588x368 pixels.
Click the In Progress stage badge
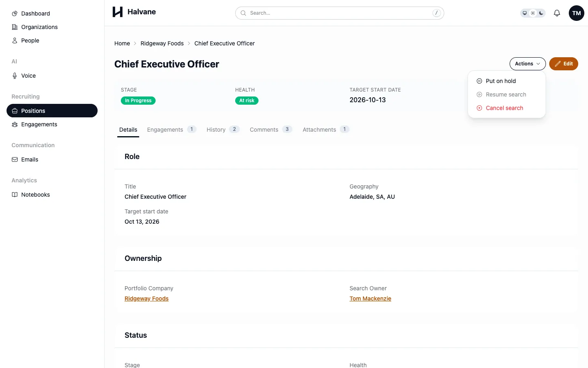138,101
